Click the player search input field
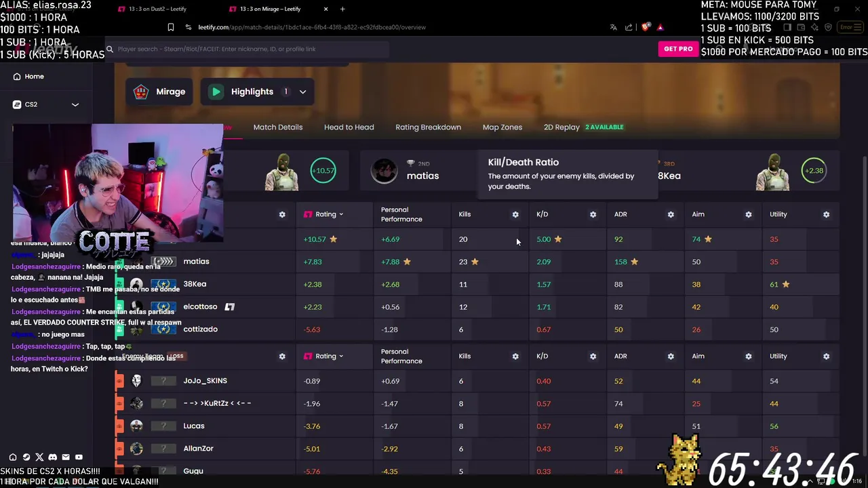Image resolution: width=868 pixels, height=488 pixels. 248,49
